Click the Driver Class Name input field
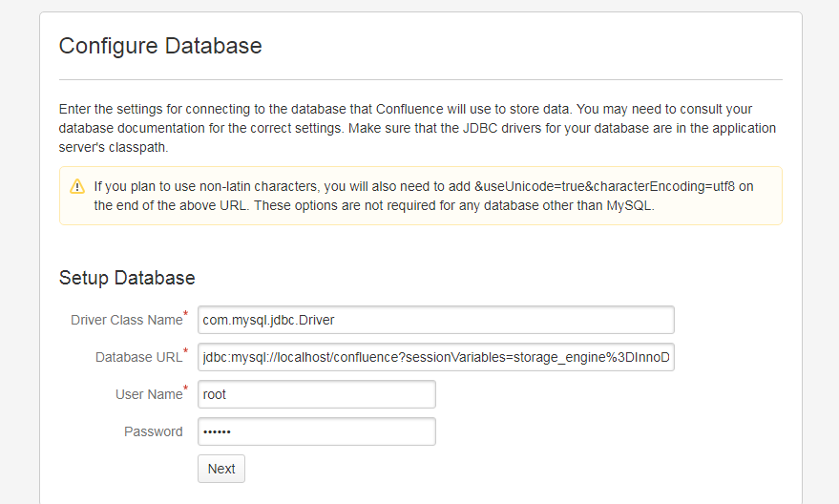 [435, 320]
